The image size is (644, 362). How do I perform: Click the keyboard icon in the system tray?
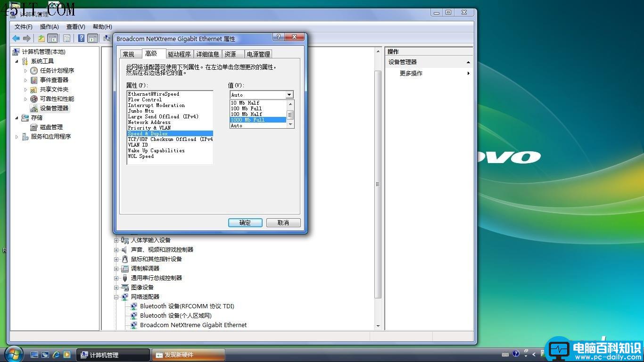[505, 354]
